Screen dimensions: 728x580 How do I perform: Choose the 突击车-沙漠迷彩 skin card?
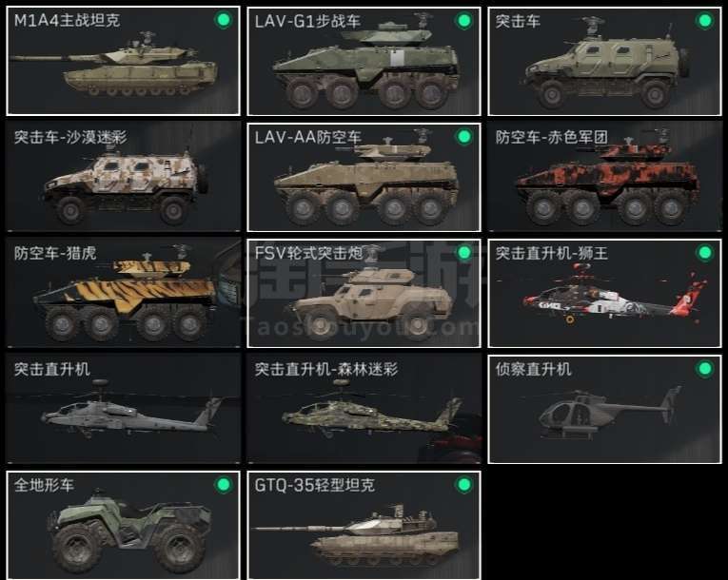pos(123,177)
